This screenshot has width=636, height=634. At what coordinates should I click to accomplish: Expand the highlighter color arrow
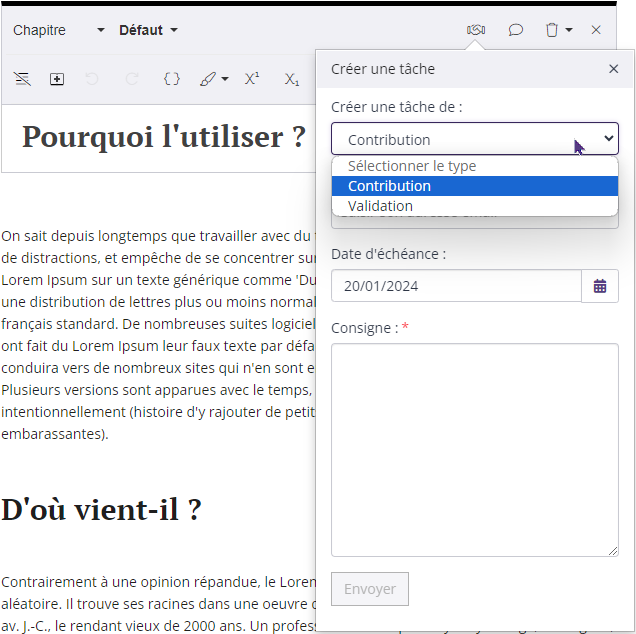pyautogui.click(x=225, y=79)
